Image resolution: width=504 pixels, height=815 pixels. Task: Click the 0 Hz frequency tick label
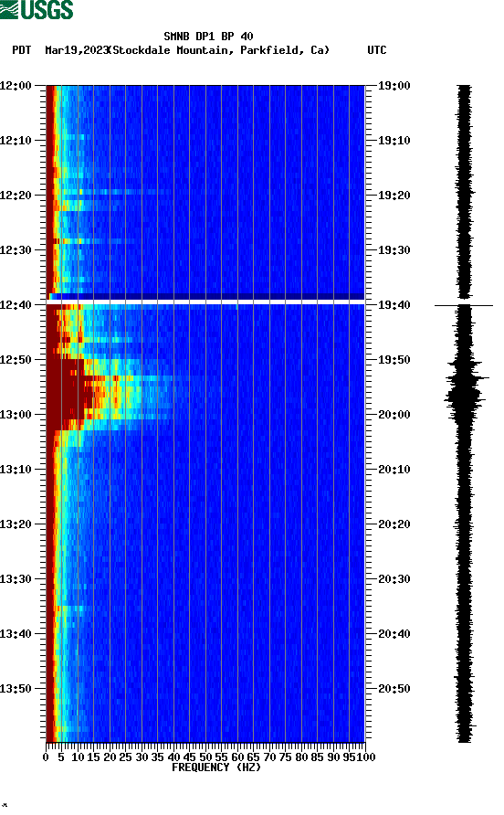tap(46, 757)
